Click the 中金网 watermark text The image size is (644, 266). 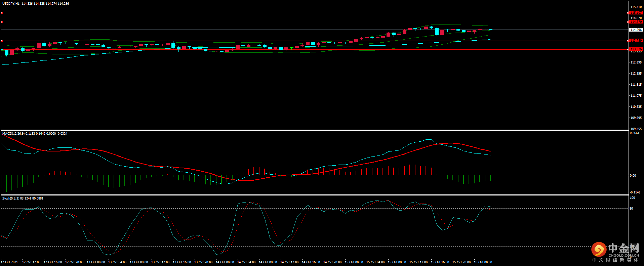(623, 248)
